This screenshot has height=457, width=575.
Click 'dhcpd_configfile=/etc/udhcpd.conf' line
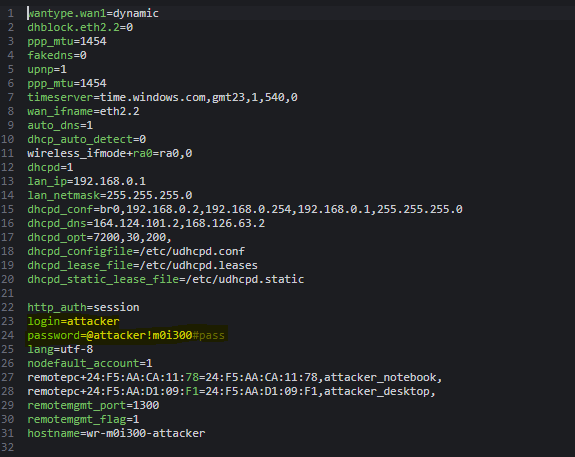(136, 251)
